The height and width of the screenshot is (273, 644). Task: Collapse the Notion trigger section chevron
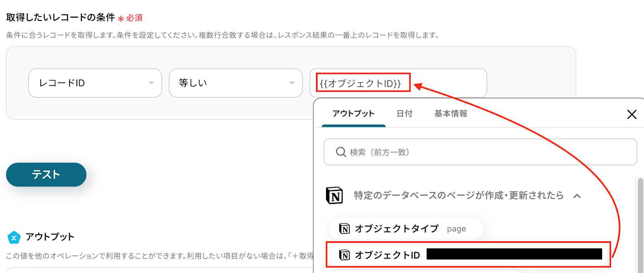577,196
